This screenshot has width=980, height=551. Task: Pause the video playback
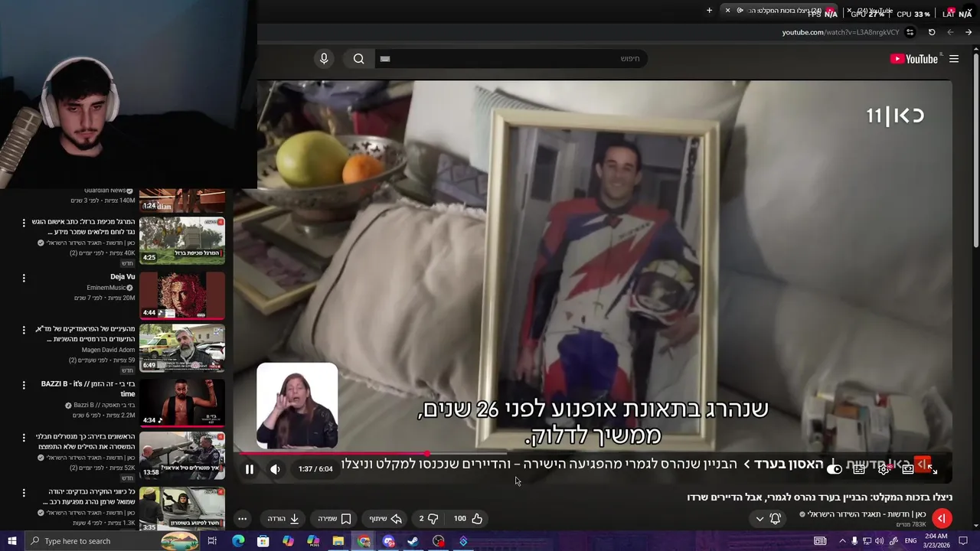(x=249, y=469)
